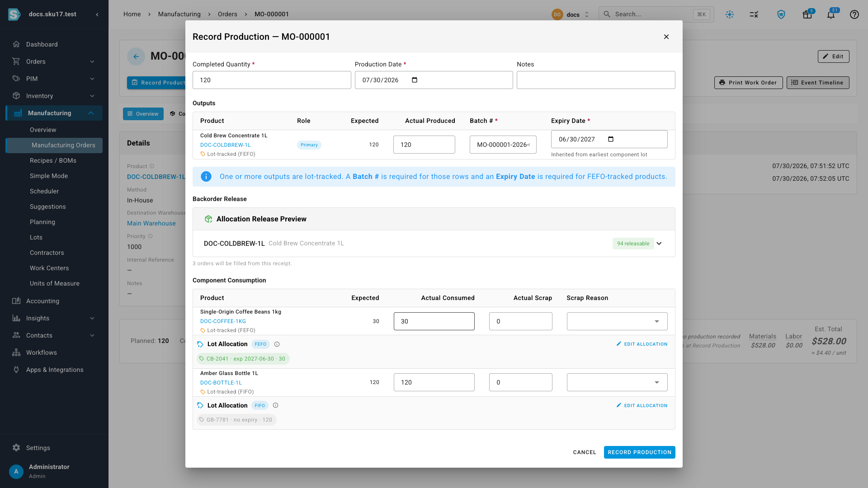This screenshot has height=488, width=868.
Task: Click the Notes input field
Action: (x=596, y=80)
